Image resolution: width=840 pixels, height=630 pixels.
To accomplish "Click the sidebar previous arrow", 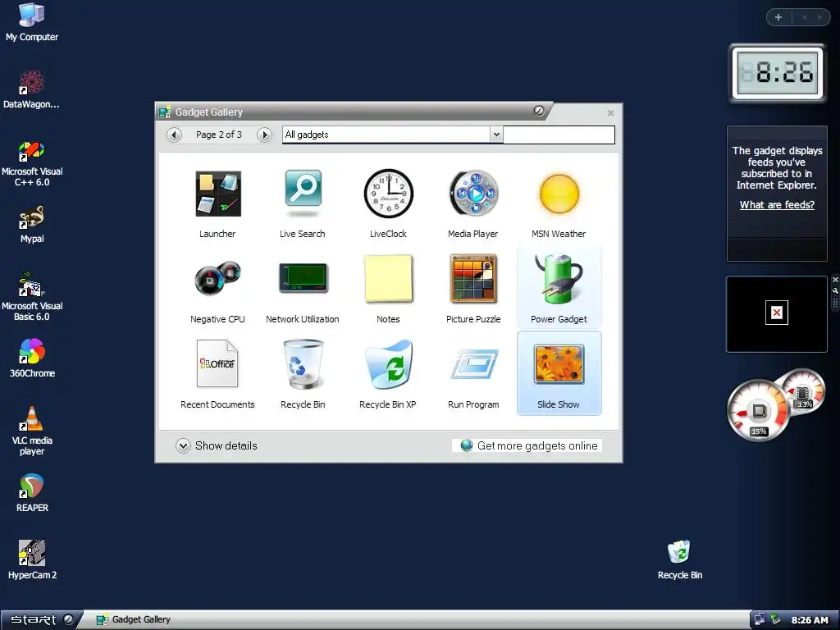I will [x=804, y=17].
